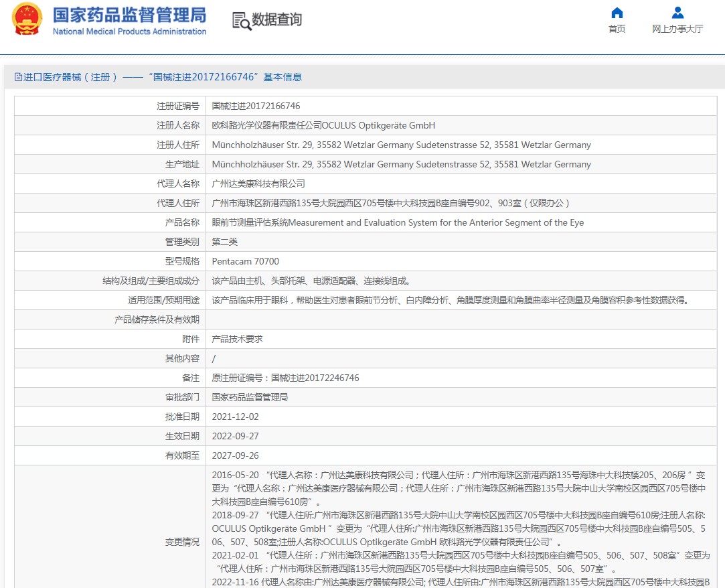Click agent name 广州达美康科技有限公司
This screenshot has height=588, width=725.
coord(258,183)
